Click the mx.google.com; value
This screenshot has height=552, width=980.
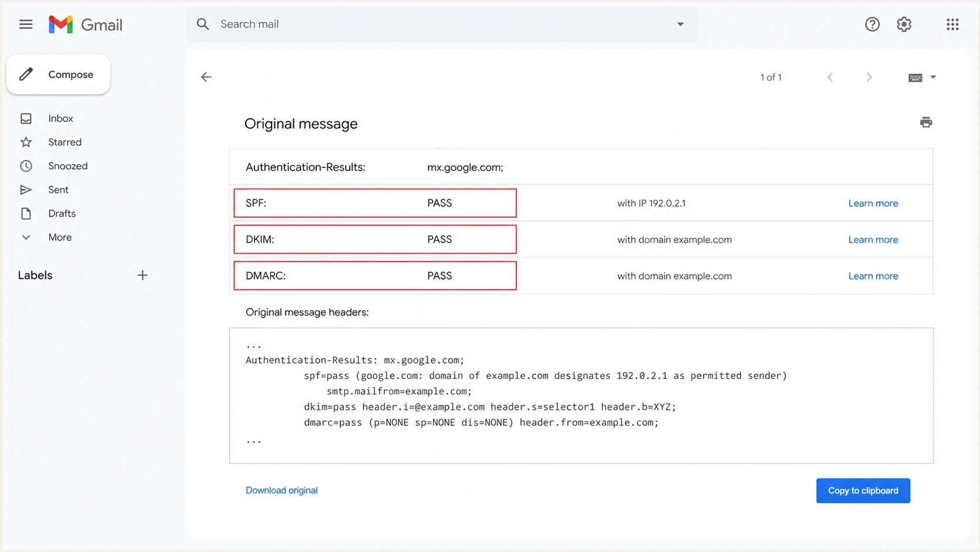(x=465, y=167)
